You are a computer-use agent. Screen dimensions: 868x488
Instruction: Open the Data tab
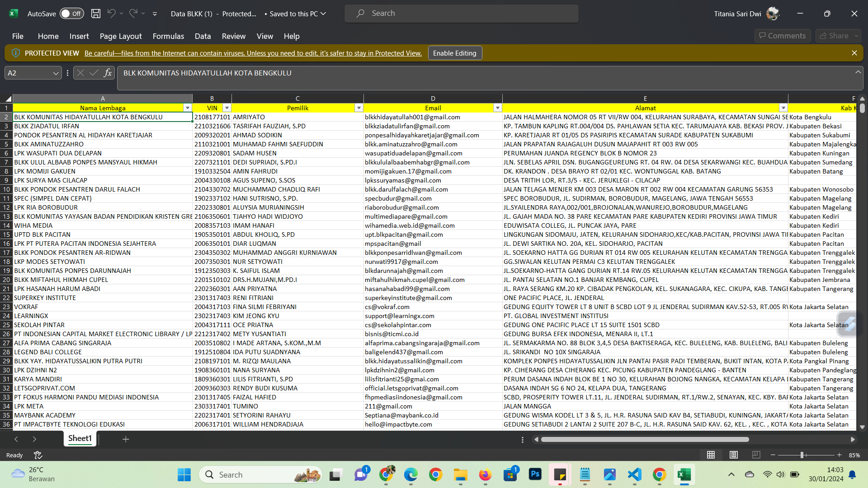click(203, 36)
